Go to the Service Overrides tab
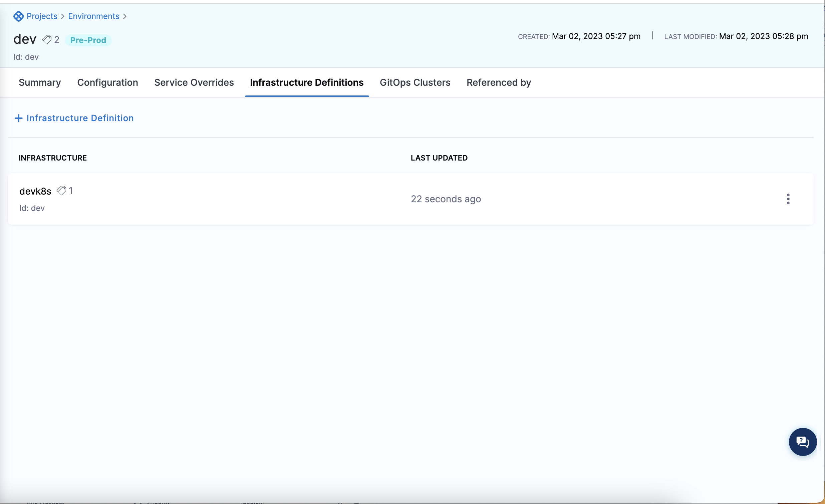The width and height of the screenshot is (825, 504). pos(194,82)
